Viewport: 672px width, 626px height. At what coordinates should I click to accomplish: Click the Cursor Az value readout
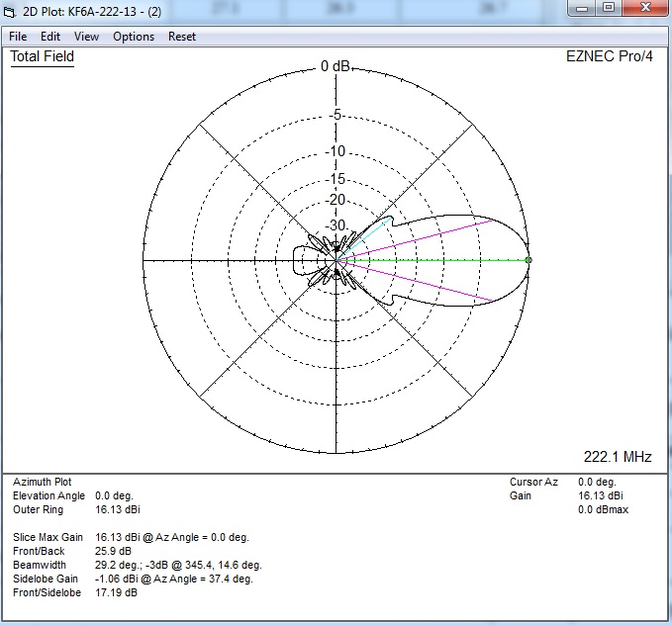click(x=597, y=482)
